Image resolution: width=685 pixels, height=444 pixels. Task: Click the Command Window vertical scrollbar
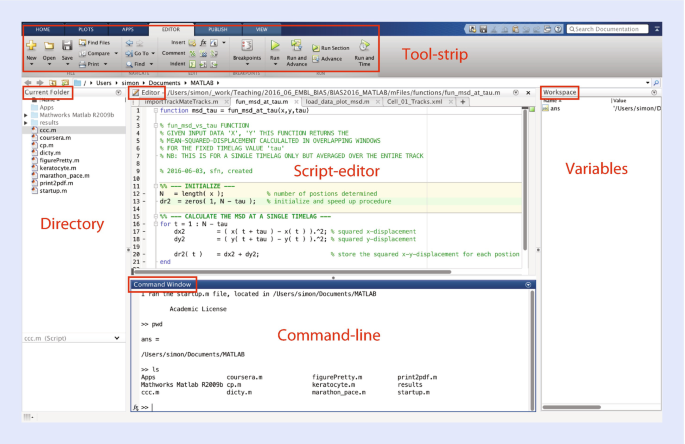[532, 350]
